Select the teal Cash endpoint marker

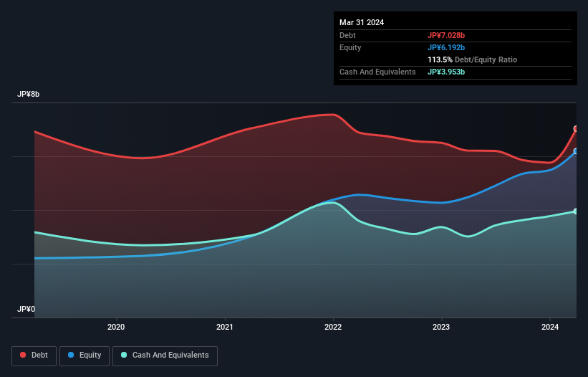(x=576, y=211)
